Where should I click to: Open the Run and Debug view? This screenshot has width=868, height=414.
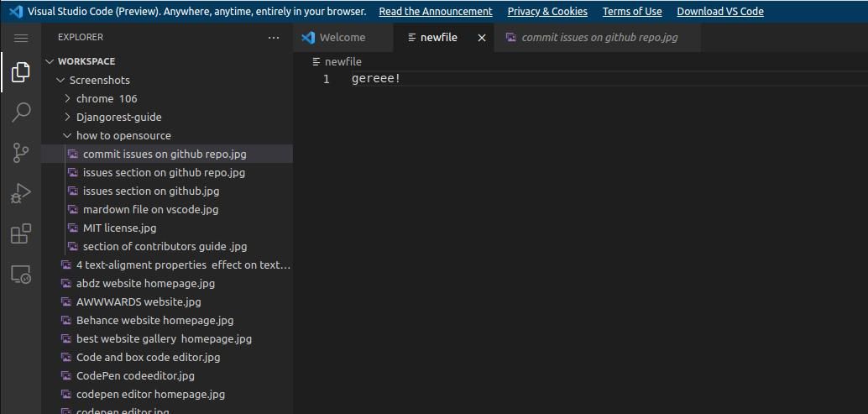(20, 193)
